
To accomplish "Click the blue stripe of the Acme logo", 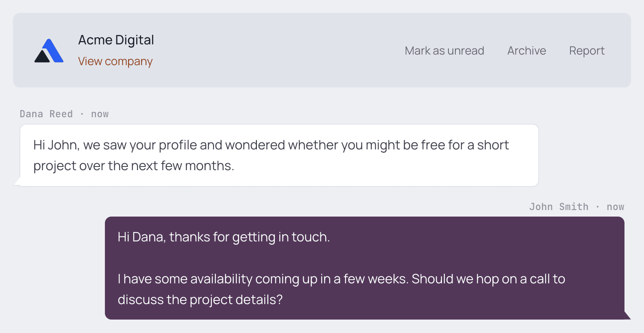I will point(53,50).
